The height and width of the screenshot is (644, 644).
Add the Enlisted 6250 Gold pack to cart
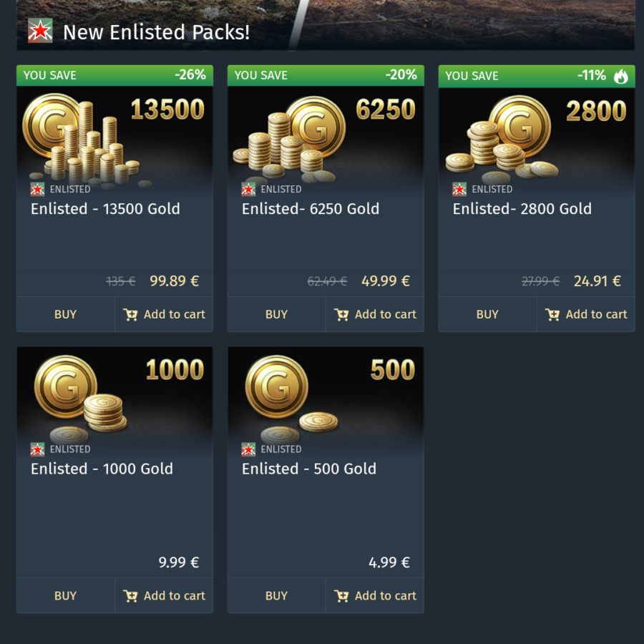[x=374, y=314]
